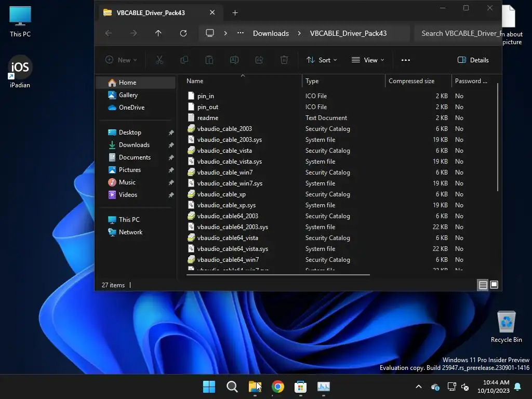The height and width of the screenshot is (399, 532).
Task: Select Network in navigation pane
Action: (x=137, y=232)
